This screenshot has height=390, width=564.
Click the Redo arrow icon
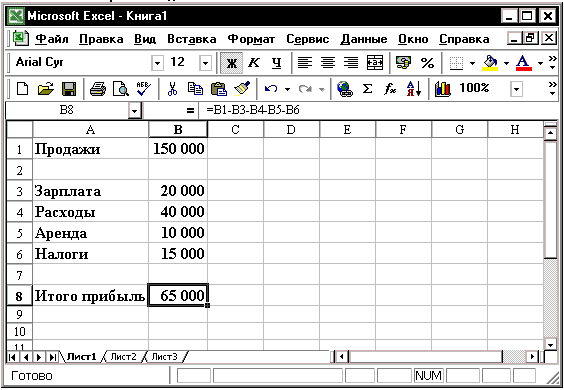(x=305, y=89)
